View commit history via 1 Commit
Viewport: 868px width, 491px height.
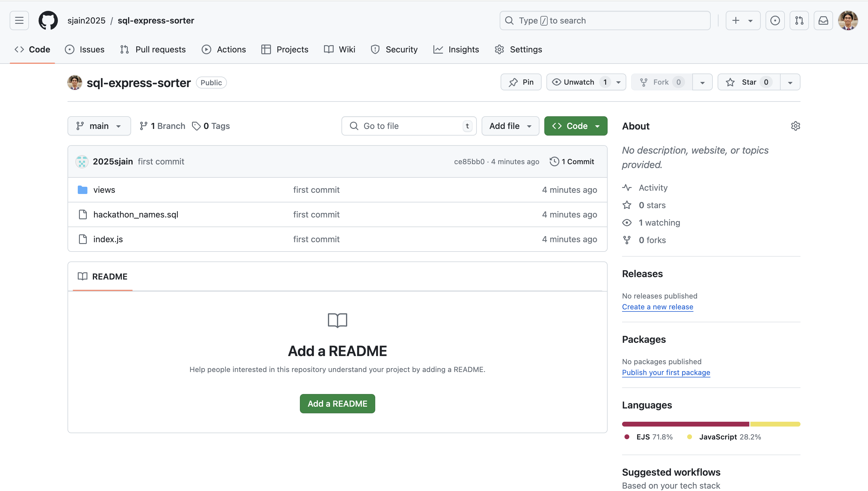coord(572,161)
